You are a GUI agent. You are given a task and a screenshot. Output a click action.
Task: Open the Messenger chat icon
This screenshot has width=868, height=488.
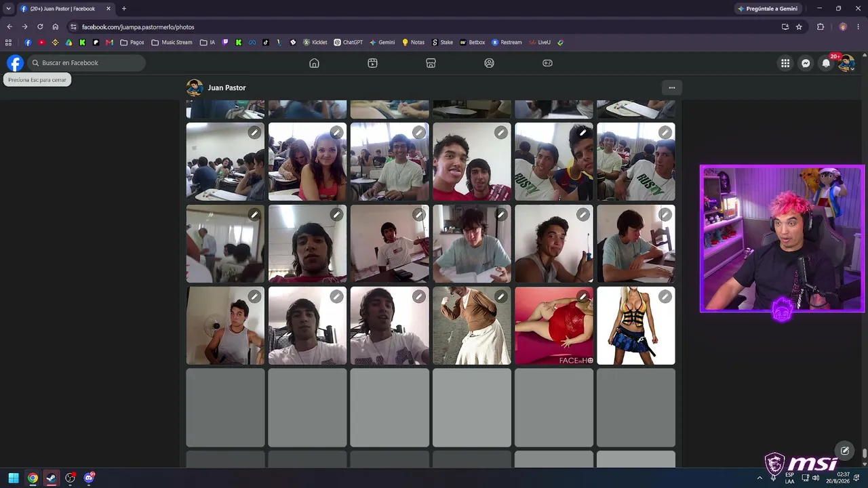pyautogui.click(x=806, y=63)
